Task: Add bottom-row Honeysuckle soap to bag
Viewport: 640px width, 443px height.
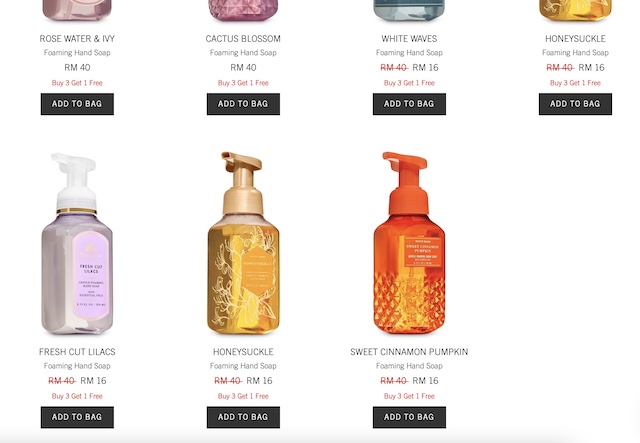Action: [243, 417]
